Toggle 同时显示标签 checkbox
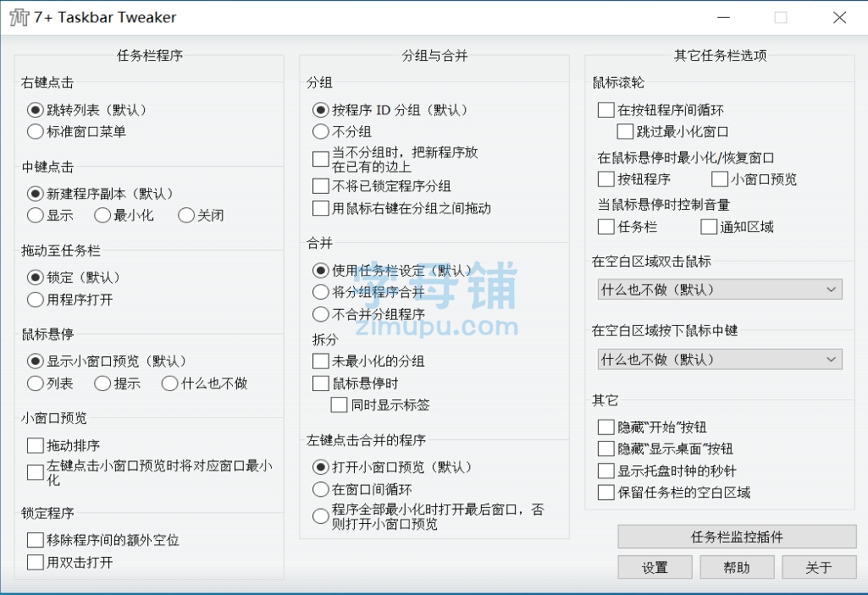 [340, 405]
